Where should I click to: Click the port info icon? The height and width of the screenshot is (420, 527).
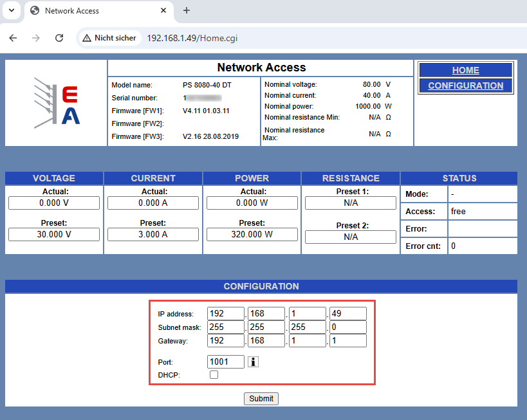point(254,362)
